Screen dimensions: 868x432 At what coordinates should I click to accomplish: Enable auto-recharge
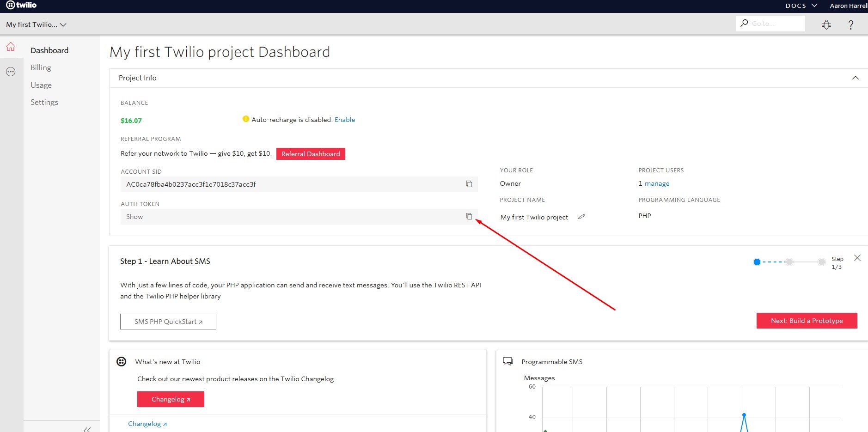[344, 120]
